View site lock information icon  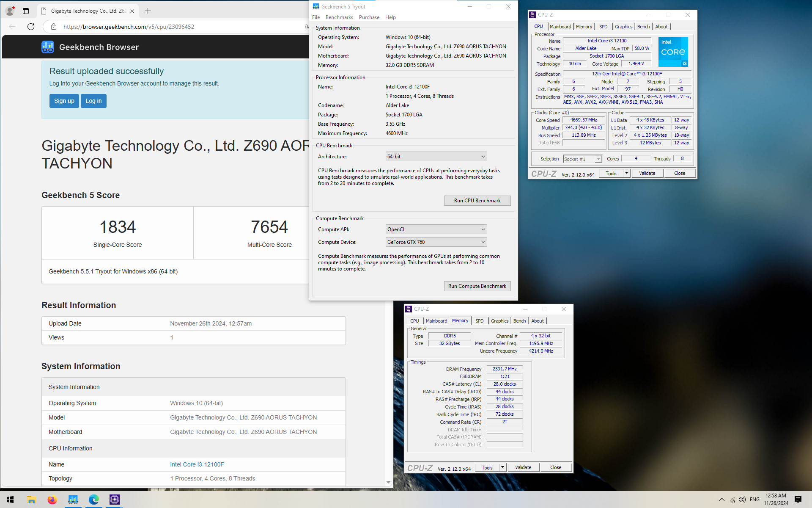coord(53,27)
